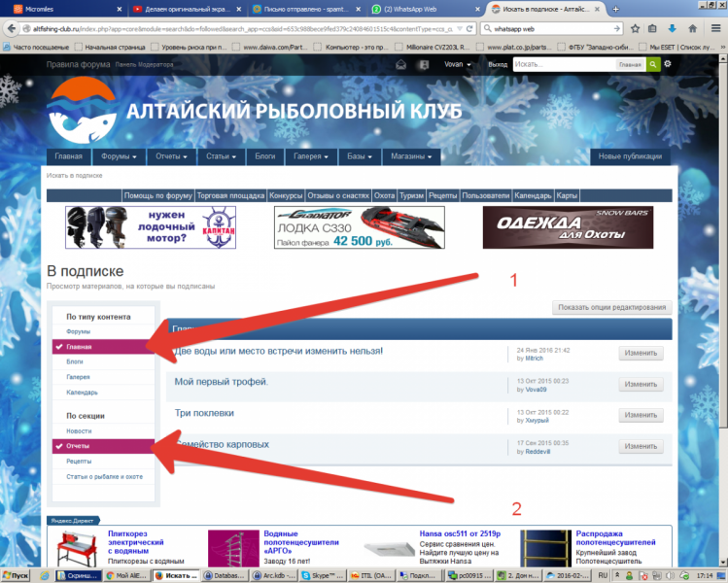Open the forum messages envelope icon
The image size is (728, 583).
point(400,64)
